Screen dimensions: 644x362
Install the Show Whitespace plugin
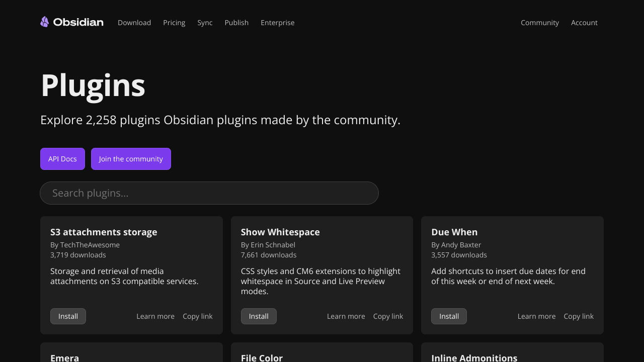[x=259, y=316]
